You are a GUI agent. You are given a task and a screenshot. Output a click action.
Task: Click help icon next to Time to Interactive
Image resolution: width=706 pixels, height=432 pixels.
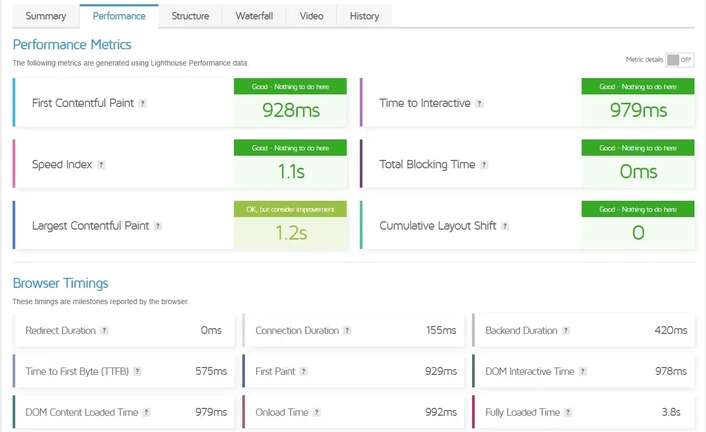coord(479,103)
